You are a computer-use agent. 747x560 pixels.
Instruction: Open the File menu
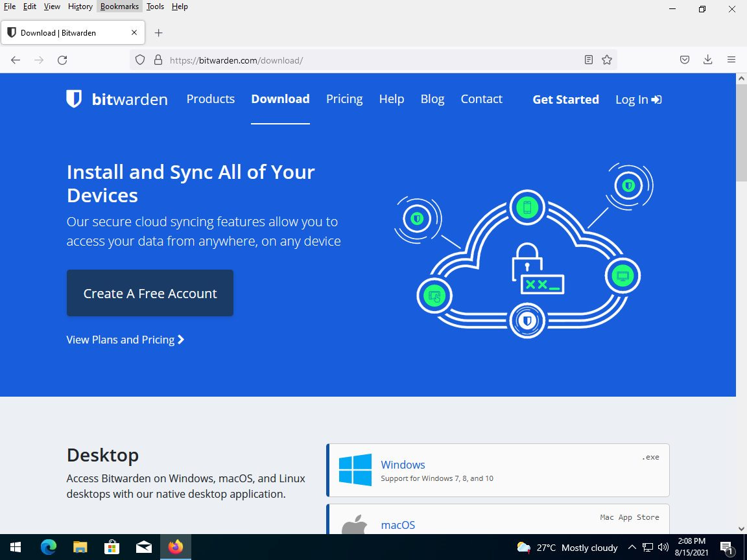10,6
